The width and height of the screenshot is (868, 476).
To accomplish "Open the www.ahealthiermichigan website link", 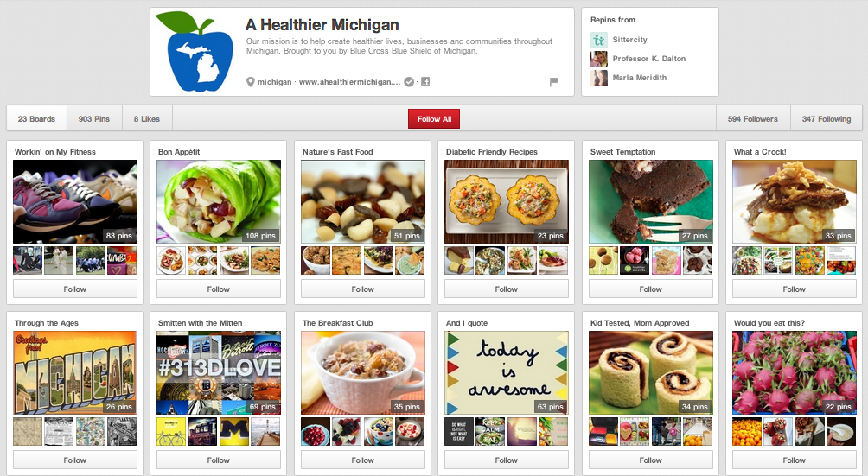I will coord(350,82).
